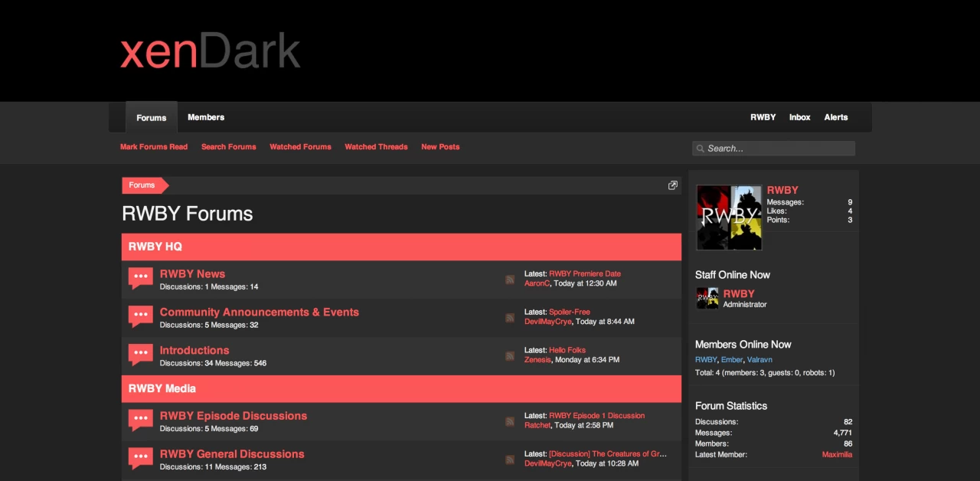Open RSS feed for Introductions forum
The height and width of the screenshot is (481, 980).
click(510, 356)
